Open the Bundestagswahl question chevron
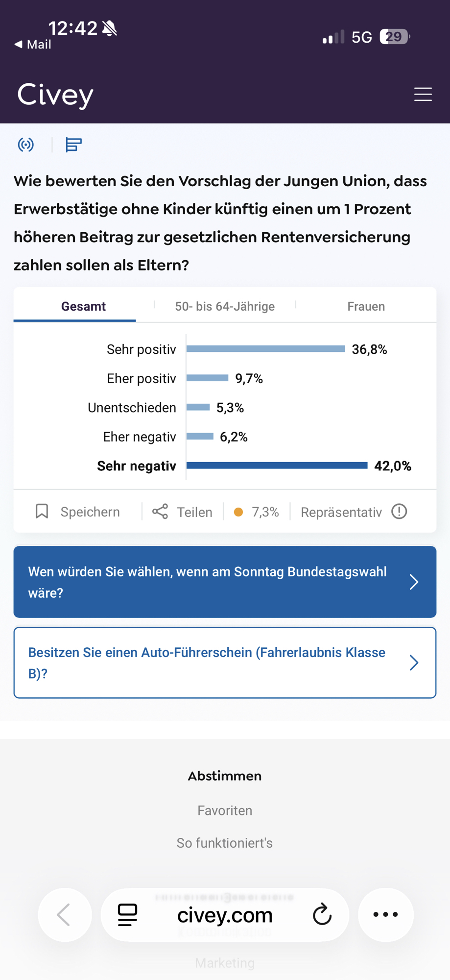The image size is (450, 980). pyautogui.click(x=414, y=582)
